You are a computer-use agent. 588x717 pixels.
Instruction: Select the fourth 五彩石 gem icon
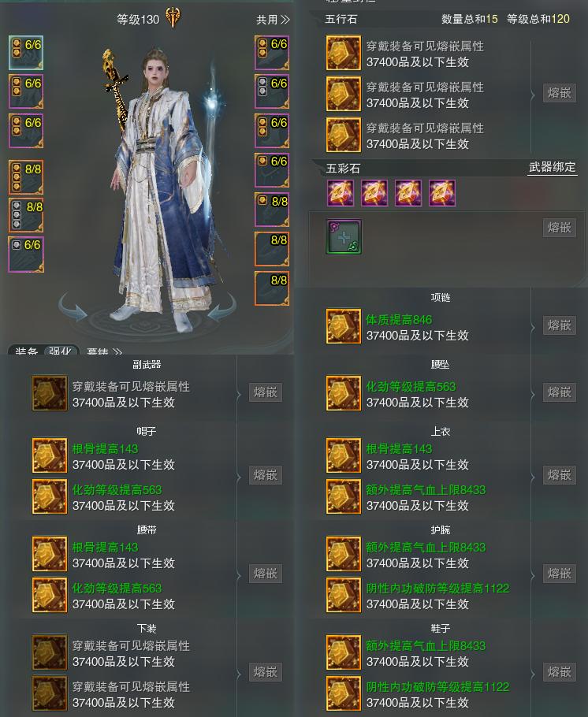click(x=442, y=193)
